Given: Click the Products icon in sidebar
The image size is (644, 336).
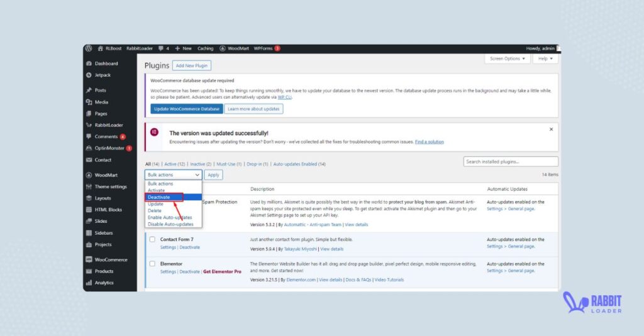Looking at the screenshot, I should click(89, 271).
